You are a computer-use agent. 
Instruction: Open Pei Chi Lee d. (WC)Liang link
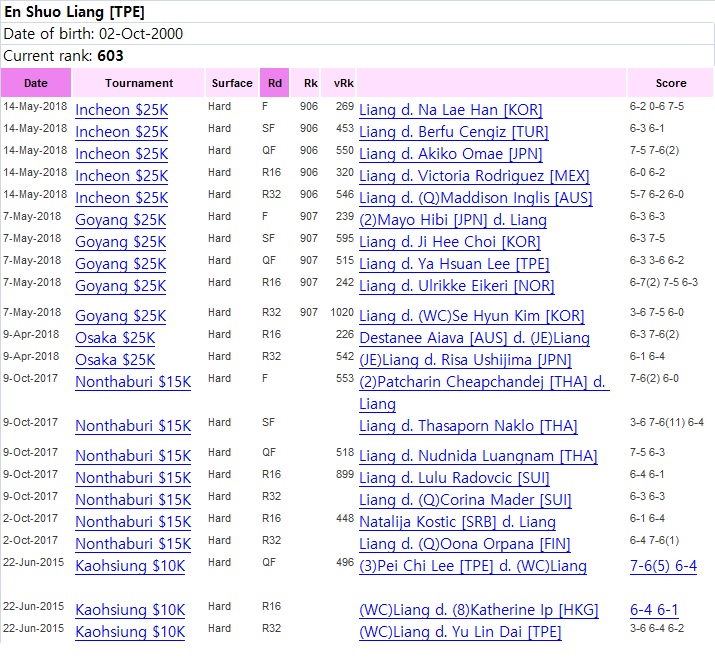[x=473, y=566]
